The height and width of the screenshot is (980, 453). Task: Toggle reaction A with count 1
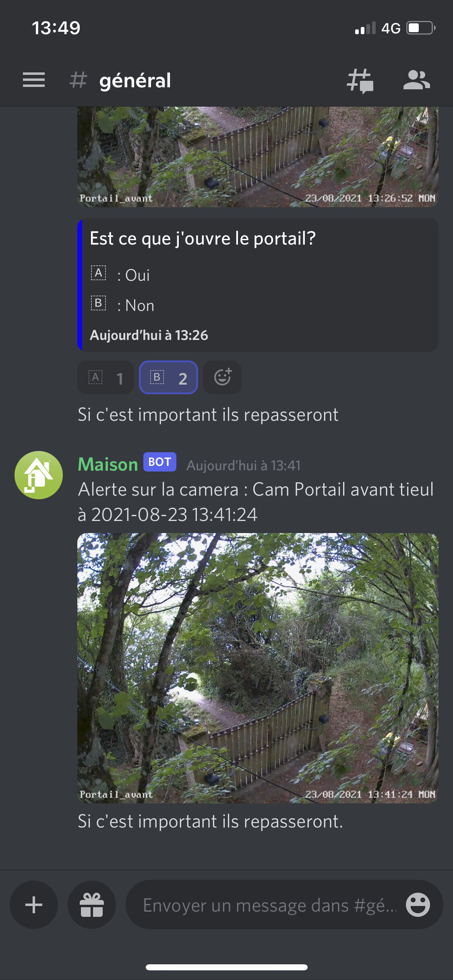[105, 377]
